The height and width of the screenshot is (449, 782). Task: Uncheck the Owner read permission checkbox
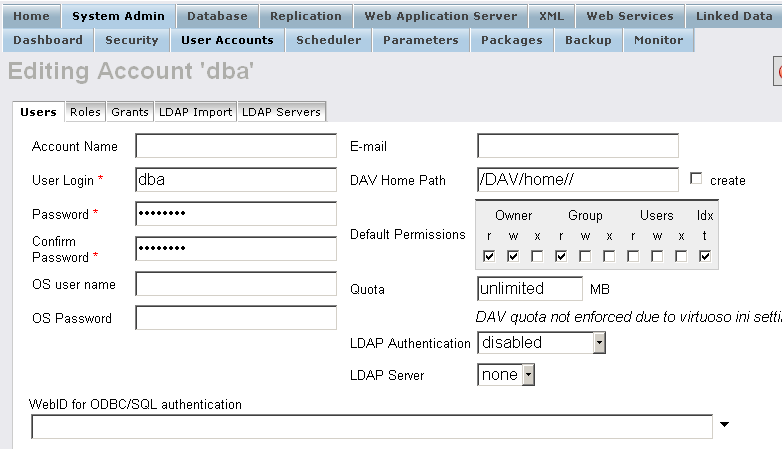point(489,256)
